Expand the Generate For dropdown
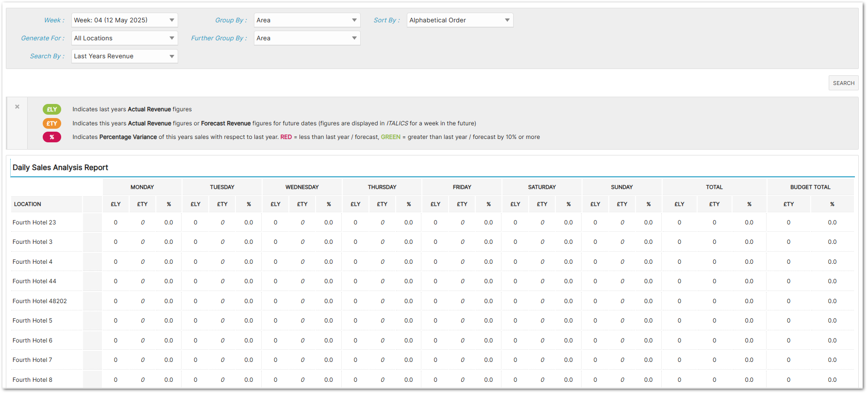Image resolution: width=868 pixels, height=393 pixels. [124, 38]
